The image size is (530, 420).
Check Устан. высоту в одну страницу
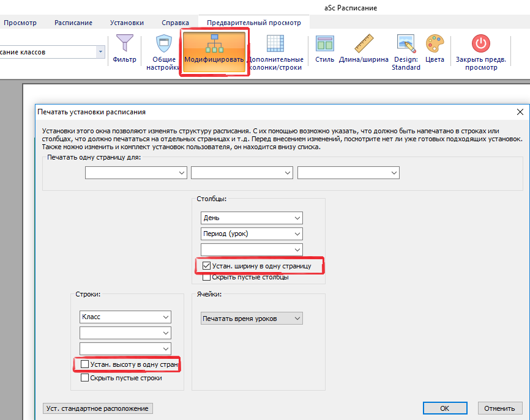[x=85, y=364]
